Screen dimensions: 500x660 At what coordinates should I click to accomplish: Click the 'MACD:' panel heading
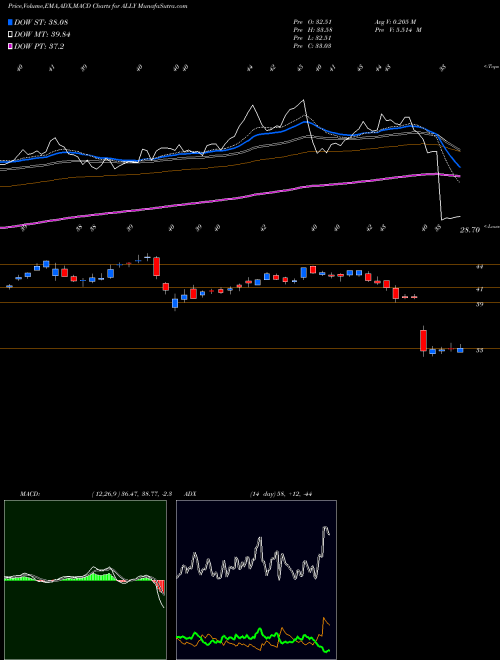(x=30, y=494)
